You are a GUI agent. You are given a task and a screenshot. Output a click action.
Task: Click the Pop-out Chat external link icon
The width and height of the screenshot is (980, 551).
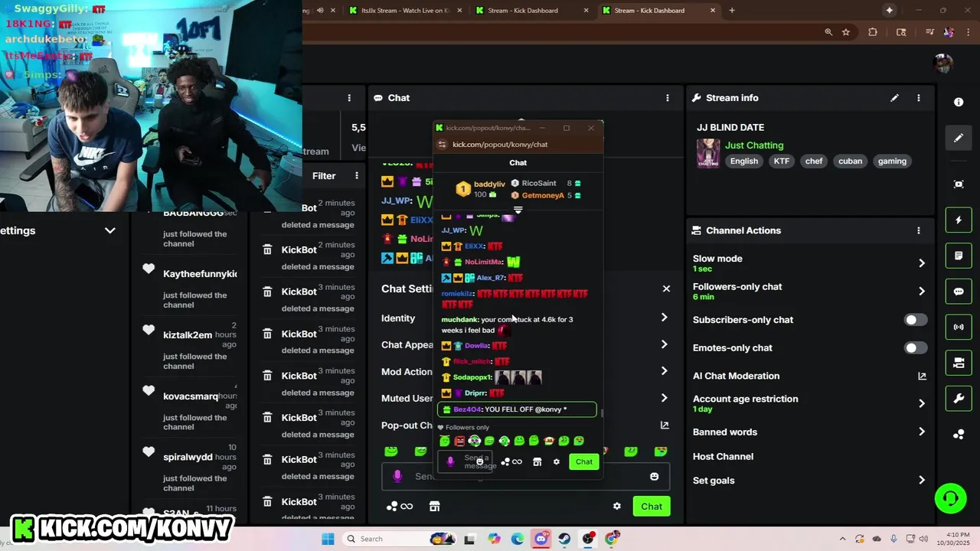pyautogui.click(x=665, y=425)
